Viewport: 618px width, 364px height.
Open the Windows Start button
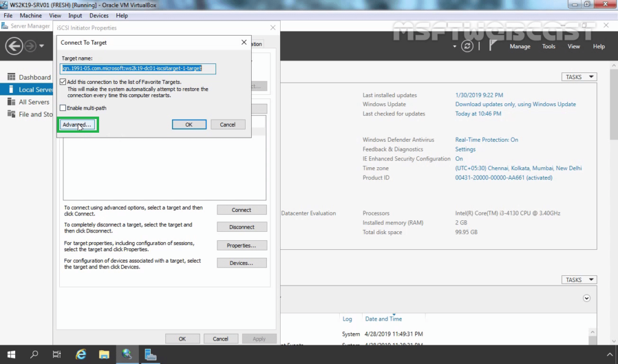11,354
